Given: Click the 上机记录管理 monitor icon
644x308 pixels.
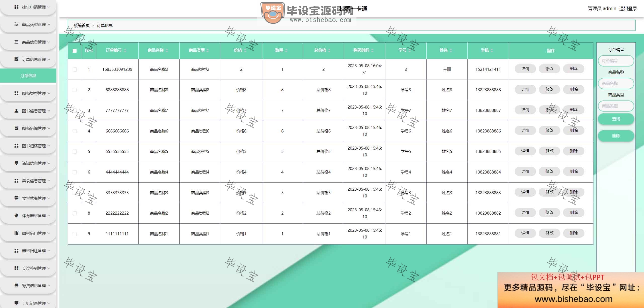Looking at the screenshot, I should point(16,303).
